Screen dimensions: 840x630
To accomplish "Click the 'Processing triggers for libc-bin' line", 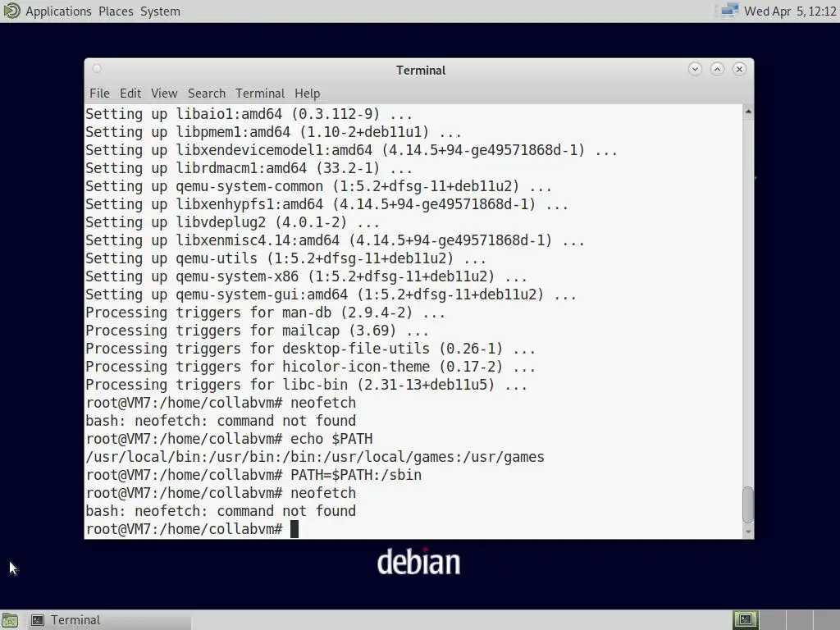I will (x=307, y=385).
